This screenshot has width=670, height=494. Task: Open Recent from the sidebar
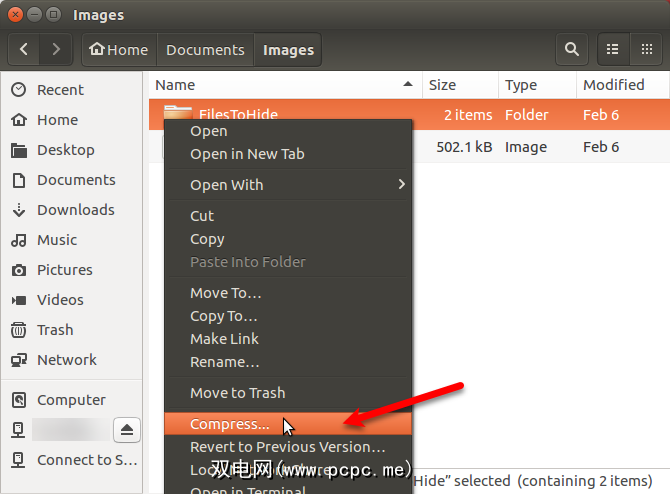60,90
